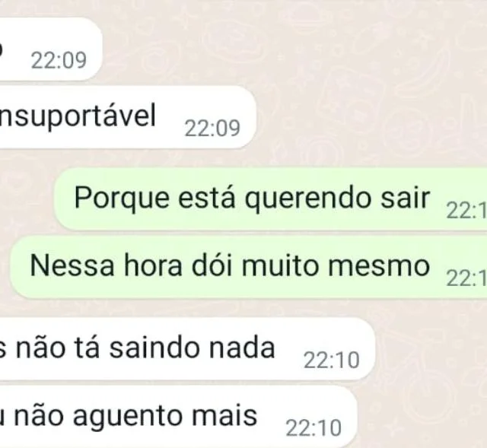Viewport: 487px width, 448px height.
Task: Tap the 'não tá saindo nada' message
Action: [x=187, y=348]
